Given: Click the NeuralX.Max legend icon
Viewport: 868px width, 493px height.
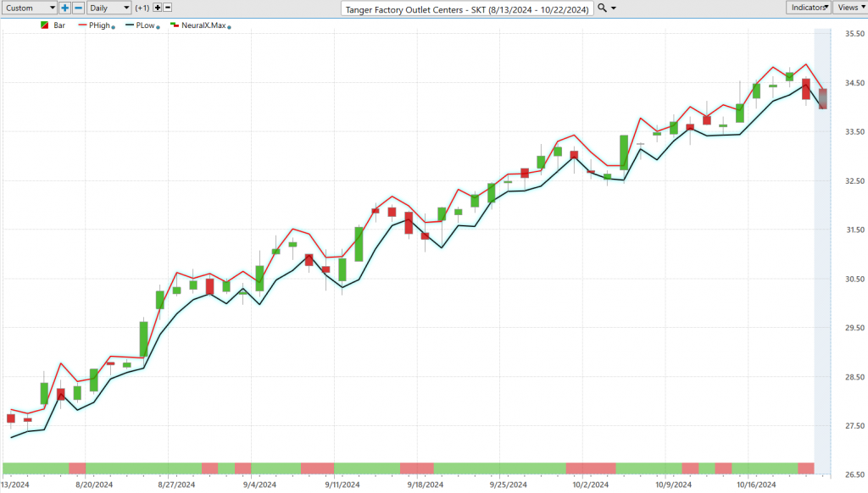Looking at the screenshot, I should point(175,25).
